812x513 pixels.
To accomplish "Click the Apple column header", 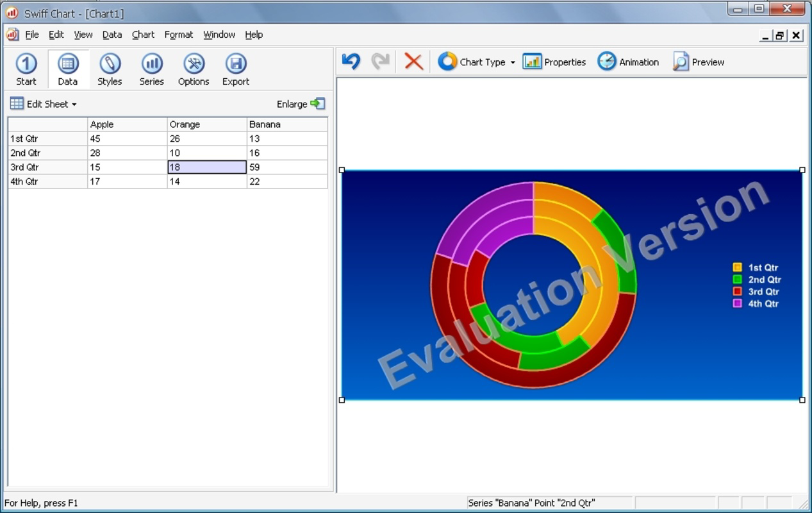I will (128, 124).
